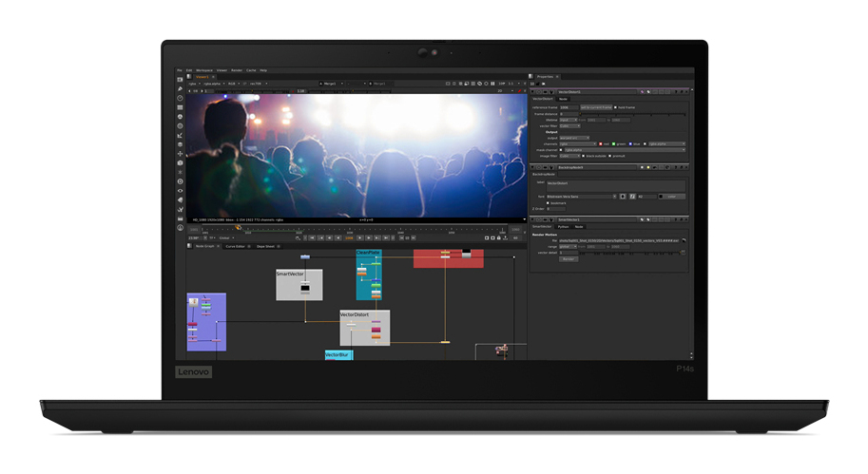Click the backdrop label text field
This screenshot has height=474, width=868.
click(x=615, y=186)
